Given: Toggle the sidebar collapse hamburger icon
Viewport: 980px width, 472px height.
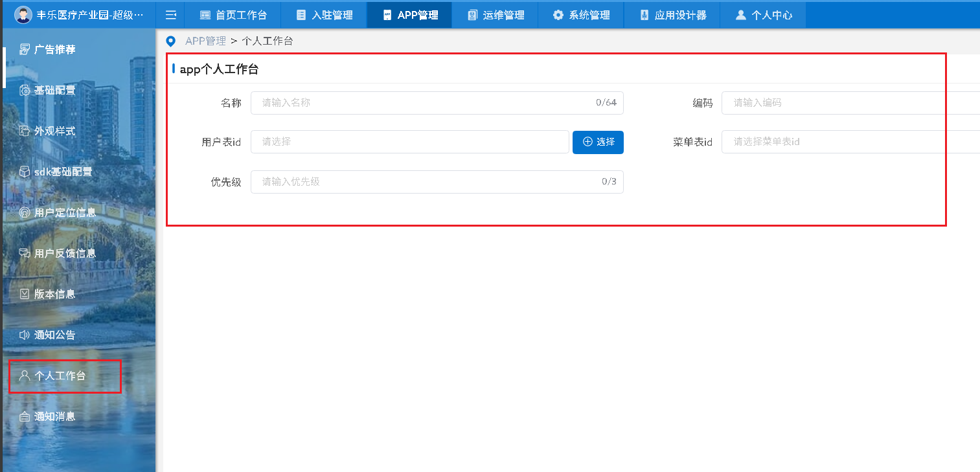Looking at the screenshot, I should [170, 15].
